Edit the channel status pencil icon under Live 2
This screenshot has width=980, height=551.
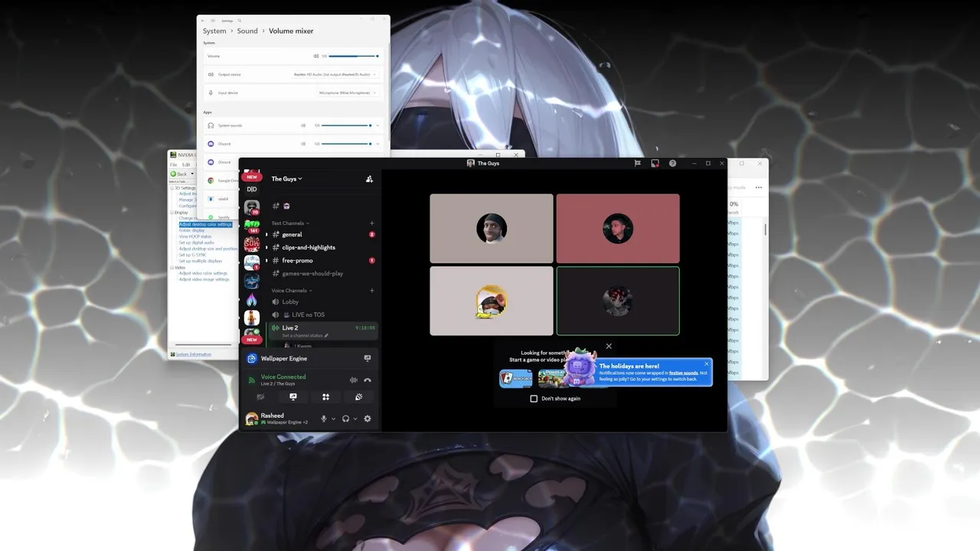pos(326,335)
